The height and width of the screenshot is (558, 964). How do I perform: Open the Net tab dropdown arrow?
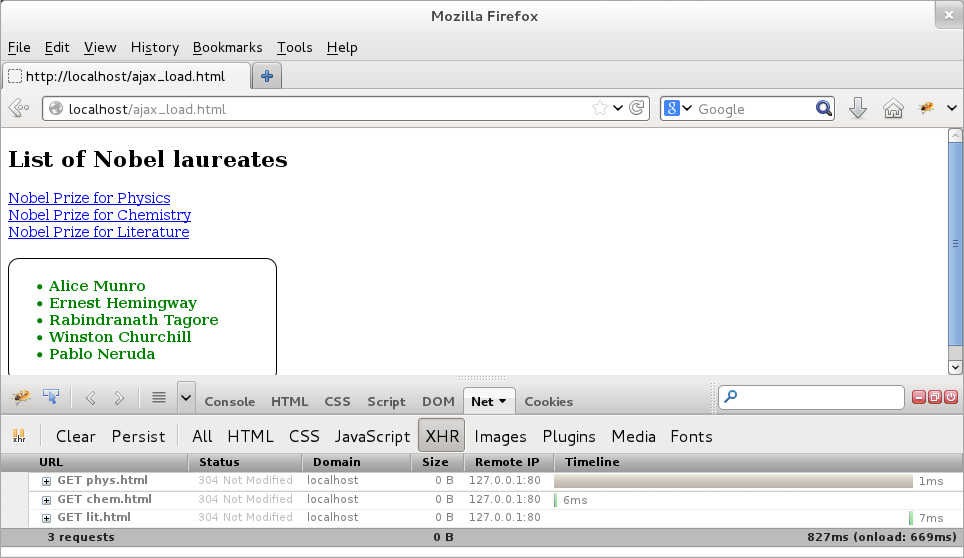tap(504, 402)
